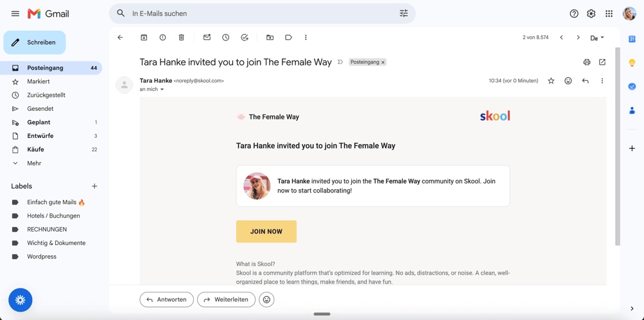644x320 pixels.
Task: Click the Gmail logo
Action: (x=48, y=13)
